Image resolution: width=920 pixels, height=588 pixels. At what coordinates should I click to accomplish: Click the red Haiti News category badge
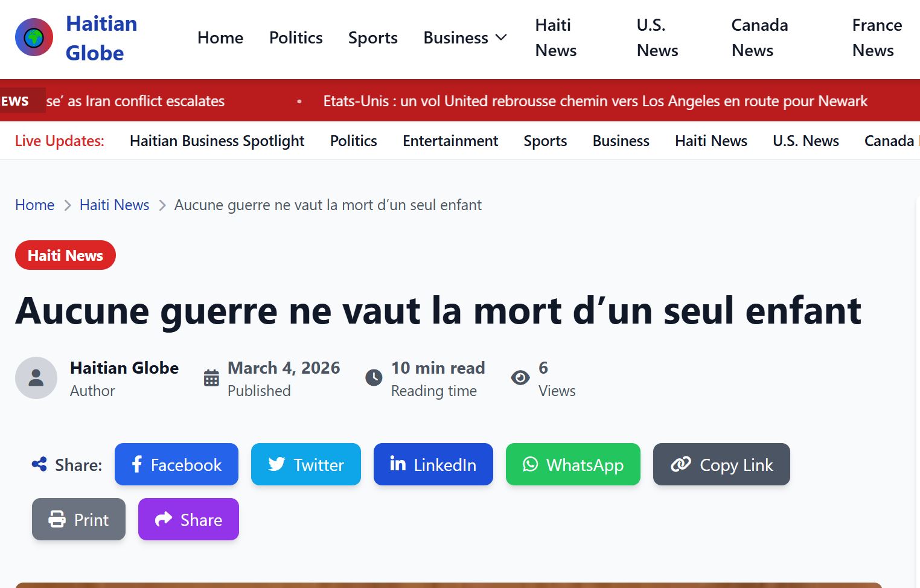[x=65, y=255]
